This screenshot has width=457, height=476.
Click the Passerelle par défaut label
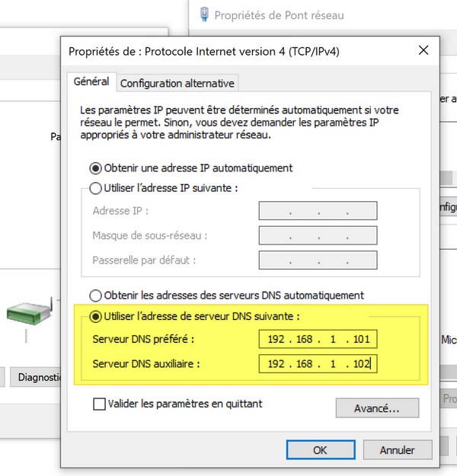[144, 260]
